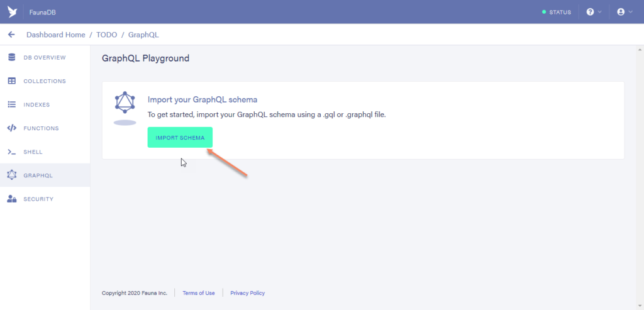The image size is (644, 310).
Task: Click the GraphQL sidebar logo icon
Action: click(12, 175)
